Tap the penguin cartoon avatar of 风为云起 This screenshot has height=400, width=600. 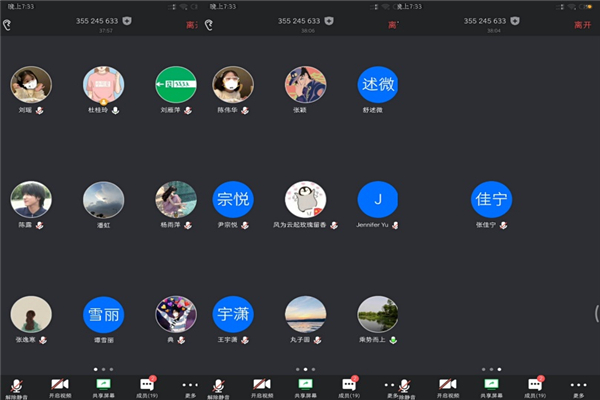[305, 200]
